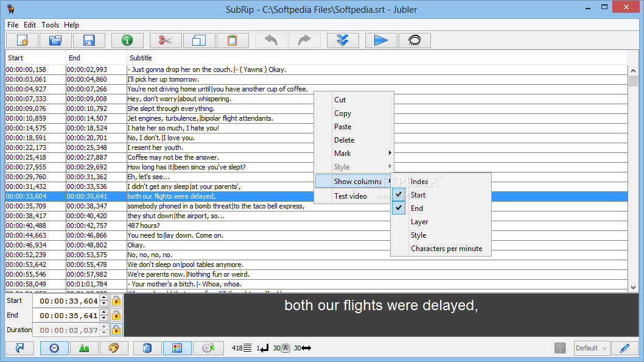Toggle the End time lock
The height and width of the screenshot is (362, 644).
tap(116, 316)
